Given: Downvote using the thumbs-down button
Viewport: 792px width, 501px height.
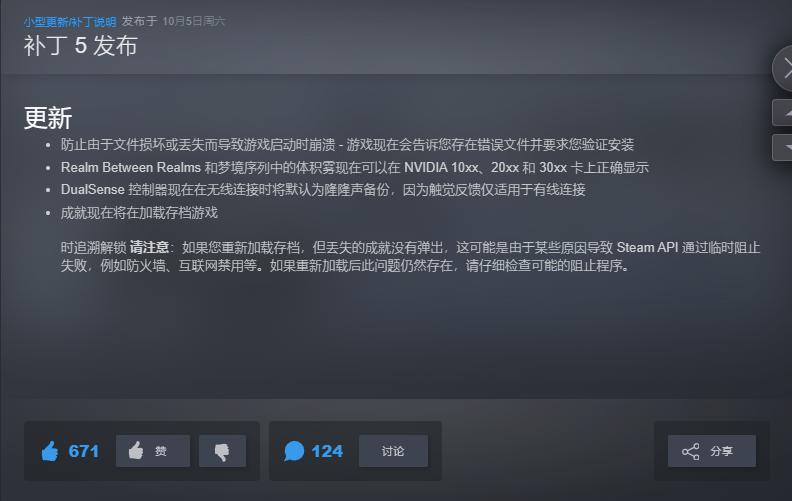Looking at the screenshot, I should (222, 451).
